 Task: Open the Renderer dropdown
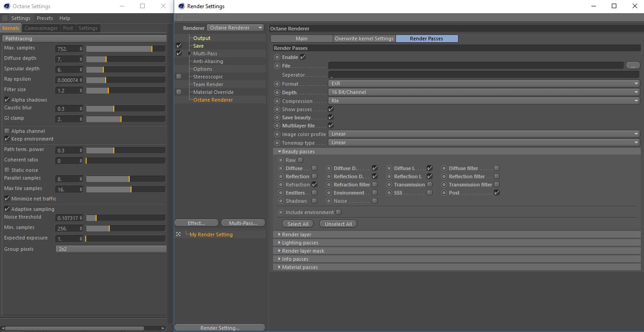point(235,28)
